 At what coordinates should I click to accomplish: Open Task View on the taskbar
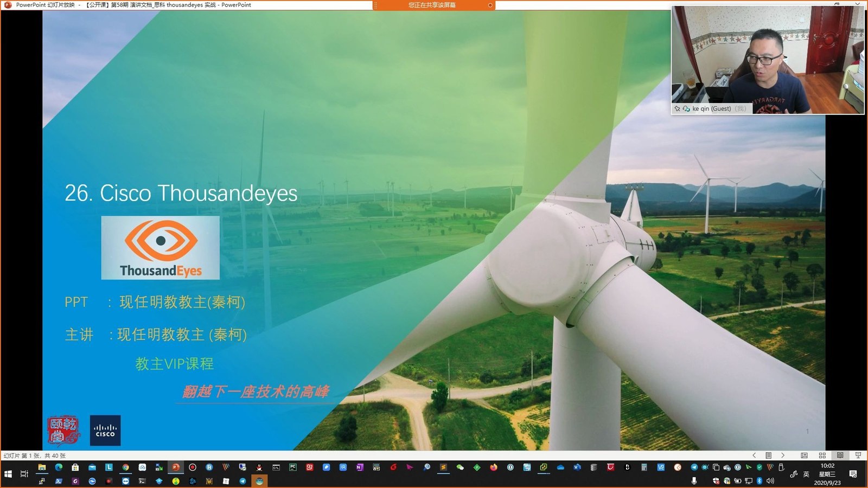pyautogui.click(x=24, y=474)
